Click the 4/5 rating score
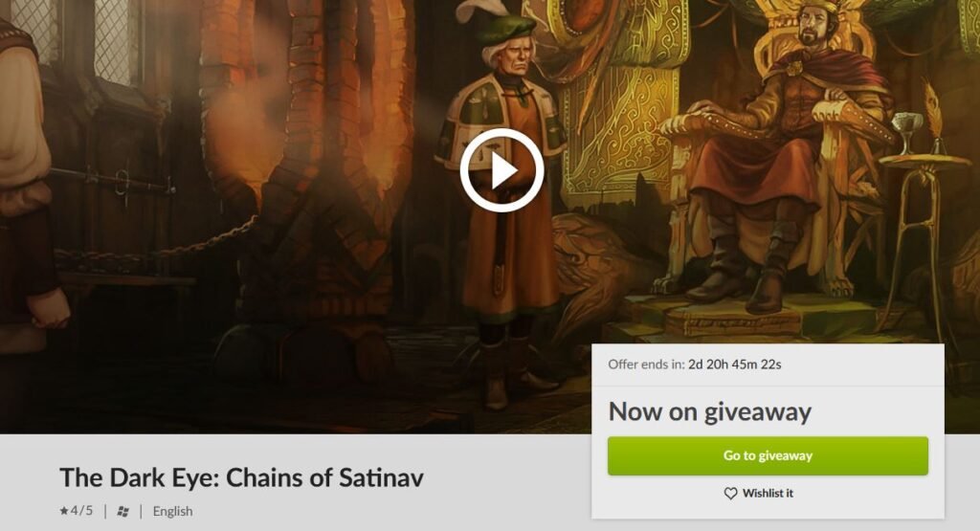 click(81, 510)
